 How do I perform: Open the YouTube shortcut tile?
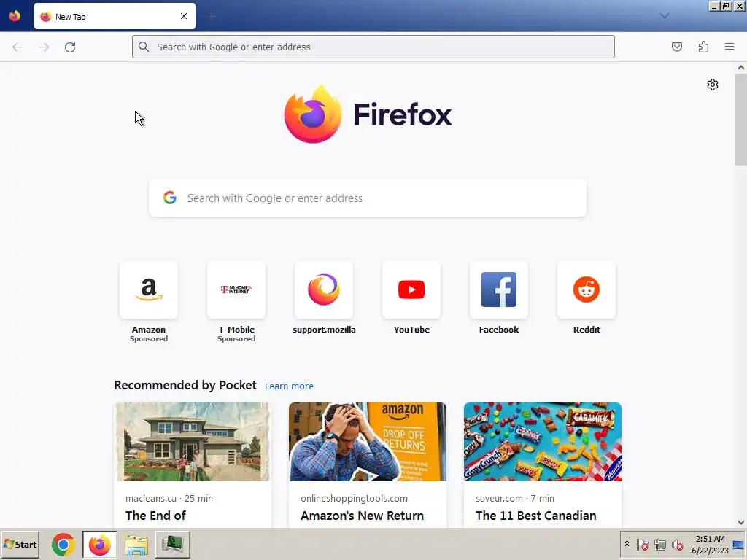411,297
